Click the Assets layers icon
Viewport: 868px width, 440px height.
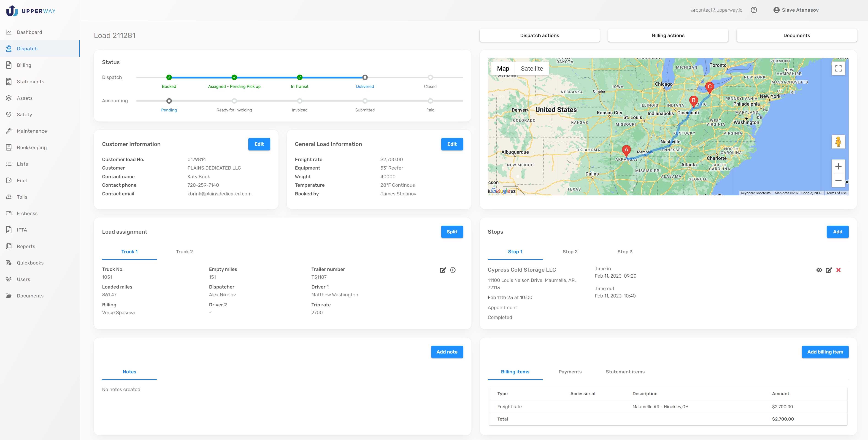[x=9, y=98]
